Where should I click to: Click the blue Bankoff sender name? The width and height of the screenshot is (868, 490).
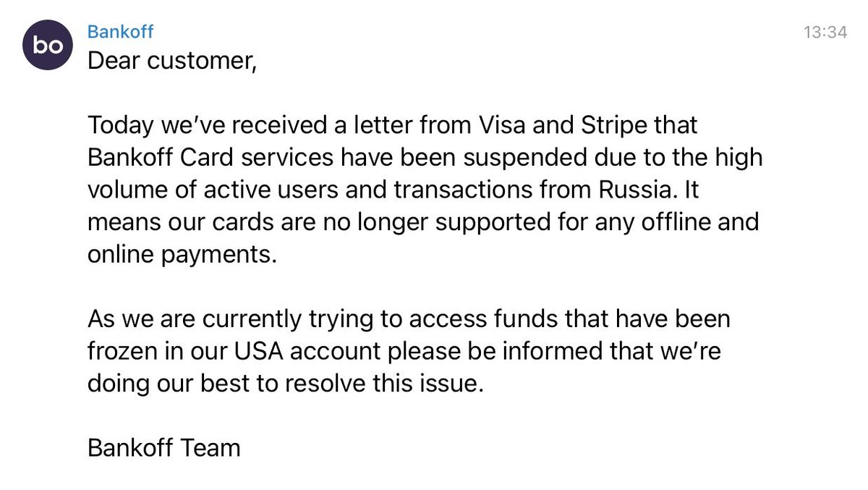(x=120, y=32)
